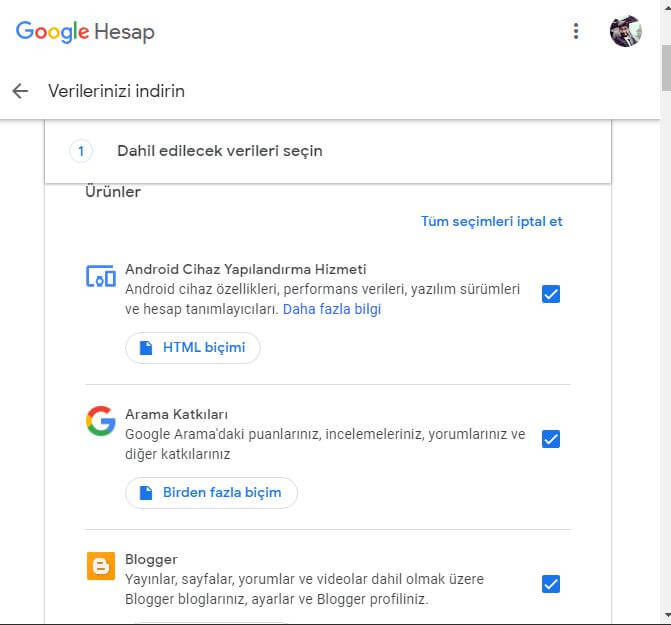Open the account profile avatar
The image size is (671, 625).
(x=626, y=31)
